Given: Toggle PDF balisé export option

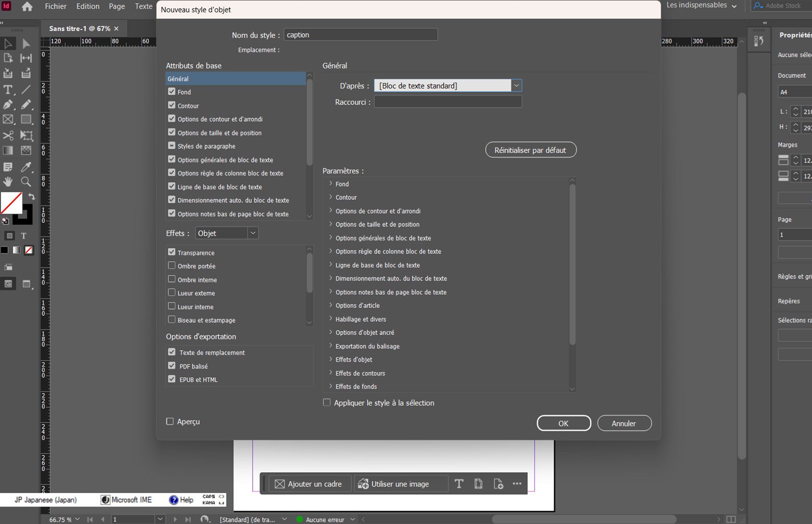Looking at the screenshot, I should pyautogui.click(x=172, y=366).
